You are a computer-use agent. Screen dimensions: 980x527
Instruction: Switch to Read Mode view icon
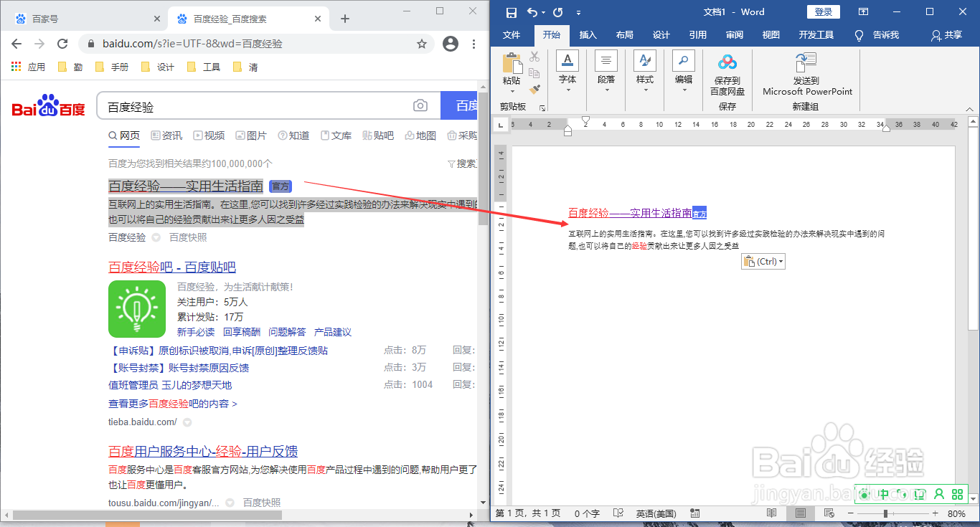click(772, 513)
